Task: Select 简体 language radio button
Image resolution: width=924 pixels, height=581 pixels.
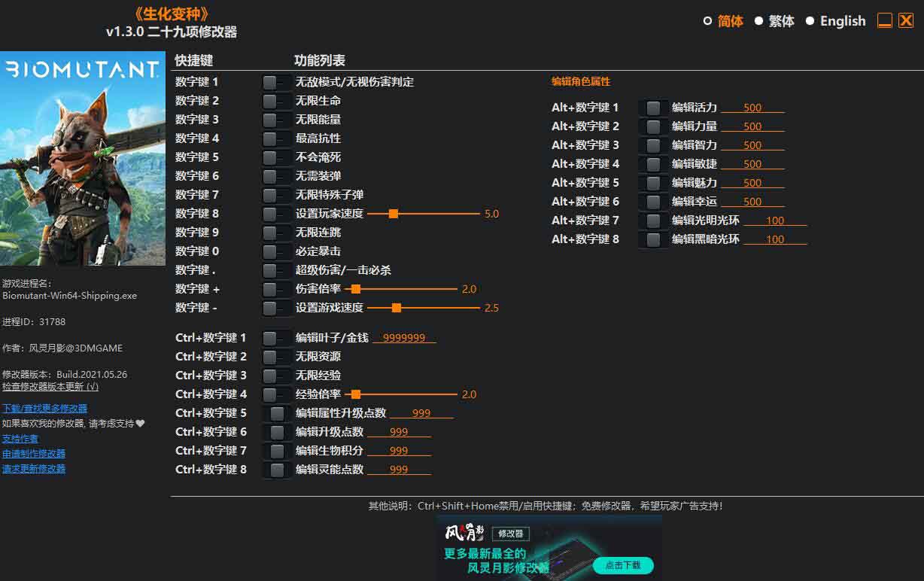Action: [707, 21]
